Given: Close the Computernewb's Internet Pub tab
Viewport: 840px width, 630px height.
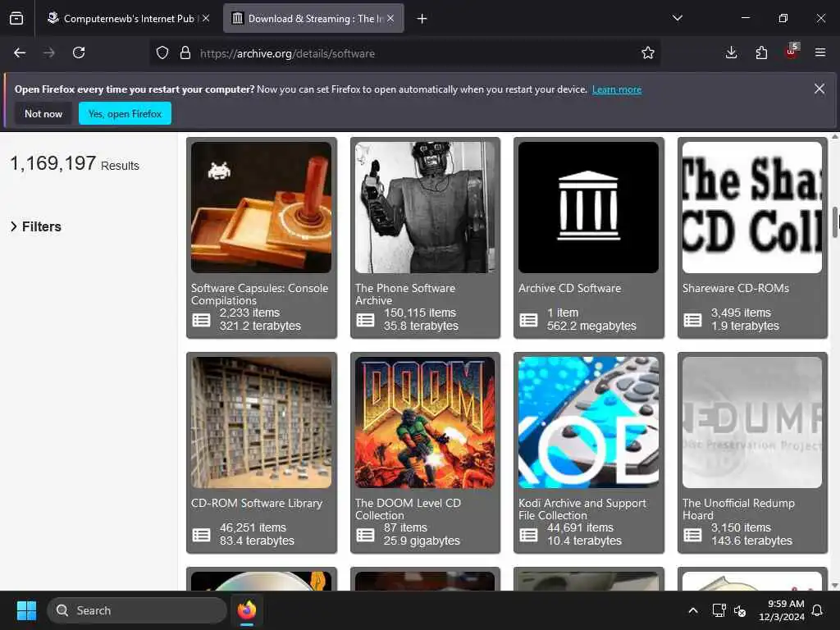Looking at the screenshot, I should [x=206, y=18].
